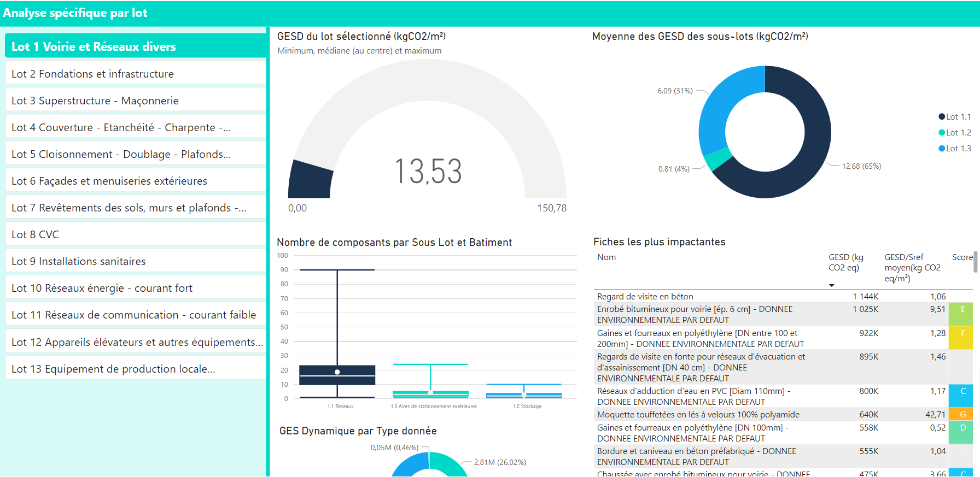
Task: Choose Lot 12 Appareils élévateurs item
Action: (x=135, y=341)
